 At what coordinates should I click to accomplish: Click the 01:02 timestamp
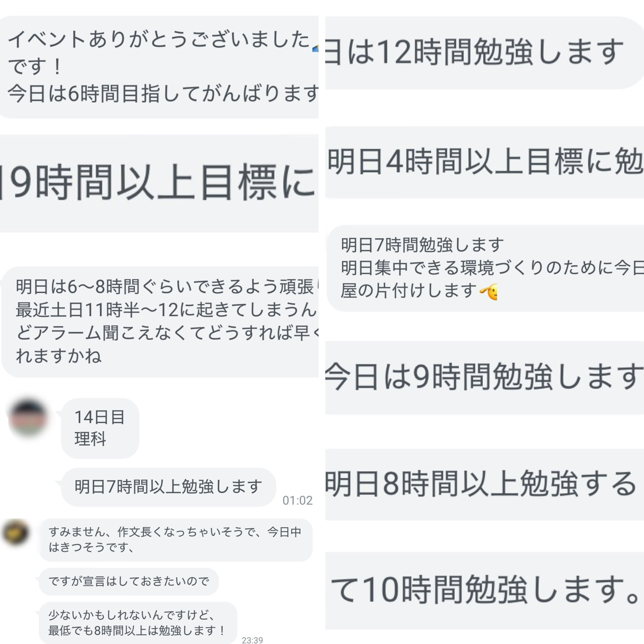point(297,500)
